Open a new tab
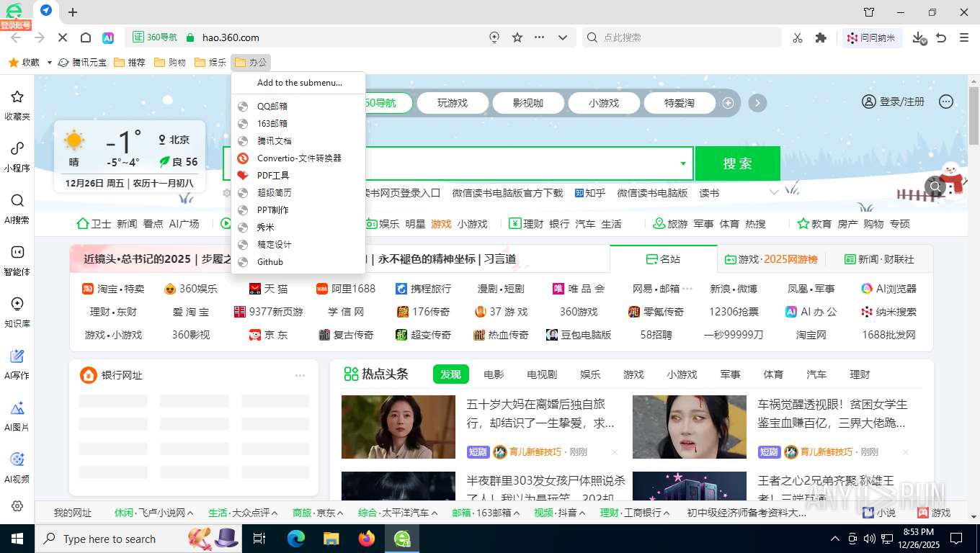This screenshot has height=553, width=980. 73,12
